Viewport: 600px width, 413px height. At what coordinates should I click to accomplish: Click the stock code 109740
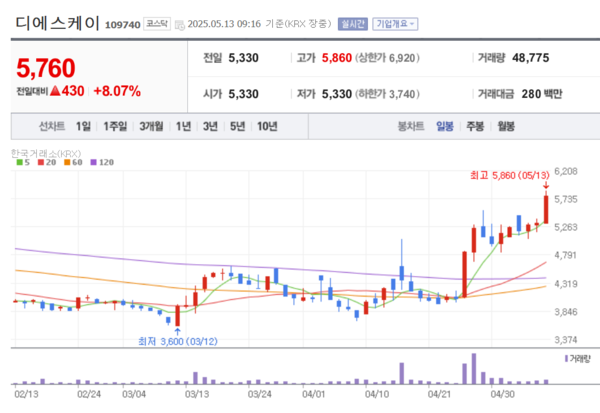tap(122, 25)
